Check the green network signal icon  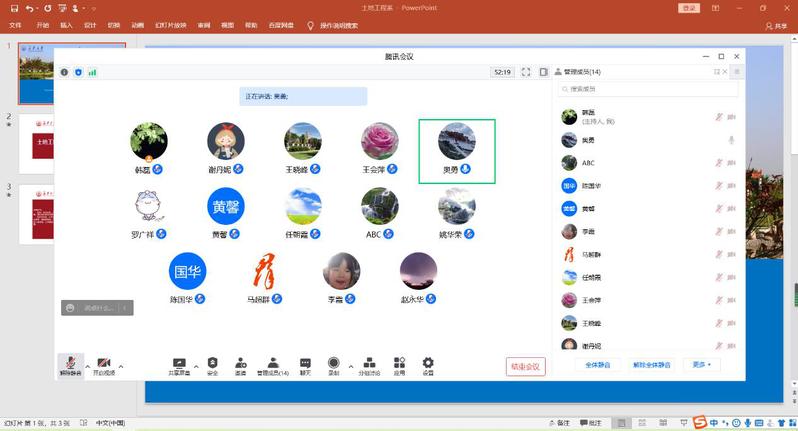coord(92,72)
